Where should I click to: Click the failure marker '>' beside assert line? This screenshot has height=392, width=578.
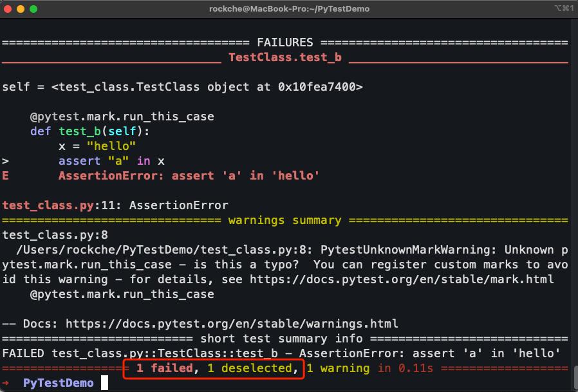click(5, 161)
